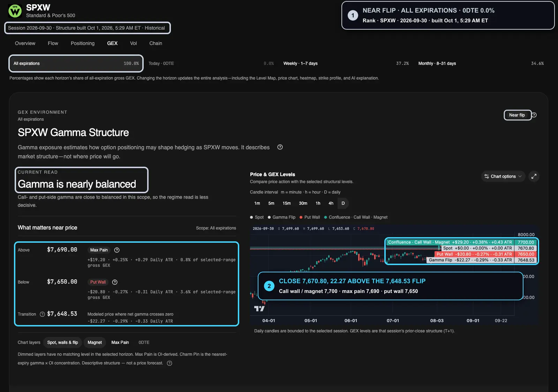
Task: Click the Spot legend dot
Action: [251, 217]
